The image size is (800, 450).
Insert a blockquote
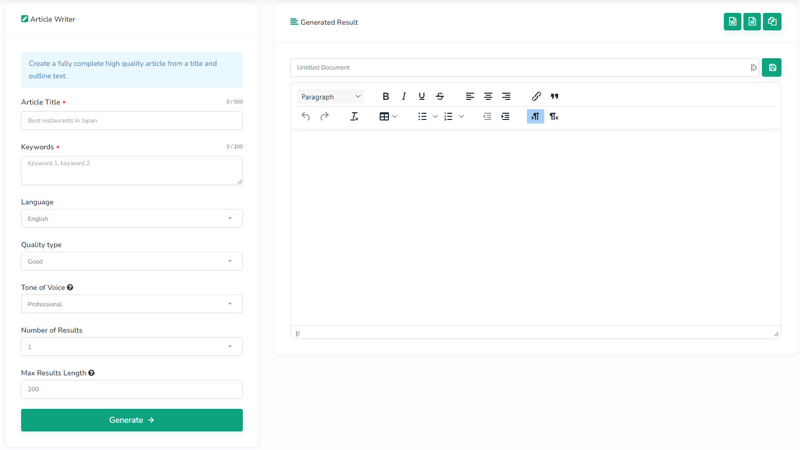555,96
